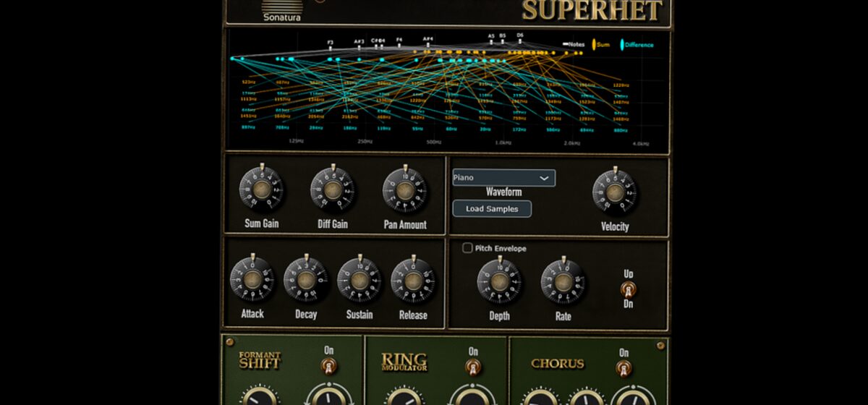The height and width of the screenshot is (405, 868).
Task: Open the Piano waveform dropdown
Action: 504,178
